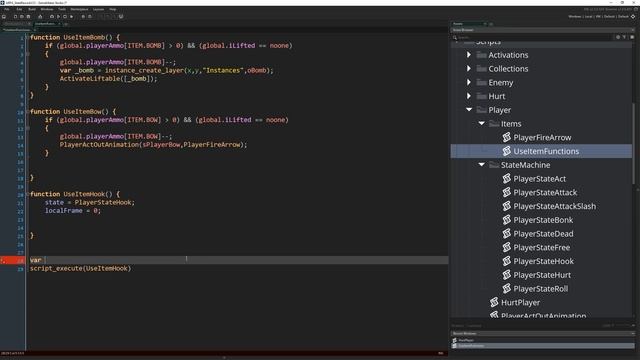
Task: Click the New Project toolbar icon
Action: pyautogui.click(x=15, y=17)
